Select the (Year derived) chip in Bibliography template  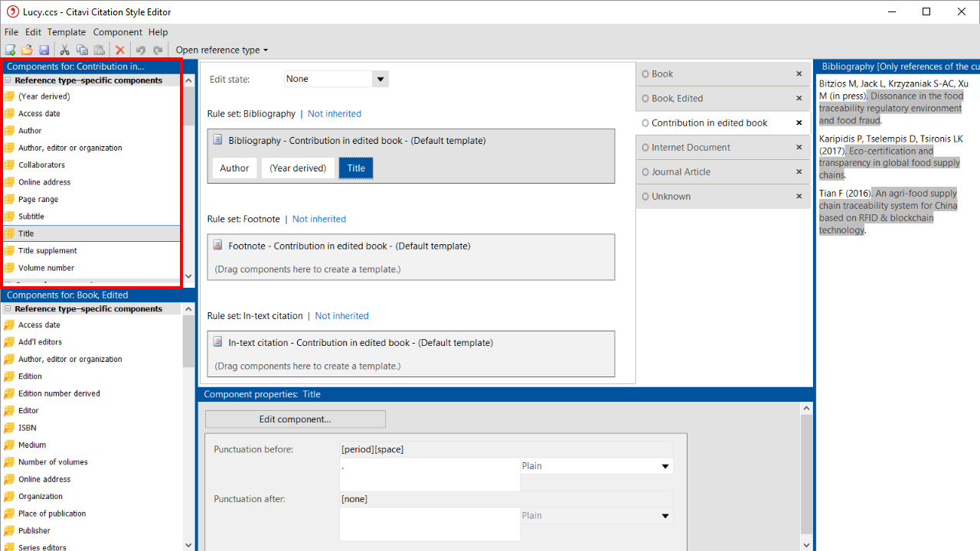coord(298,168)
